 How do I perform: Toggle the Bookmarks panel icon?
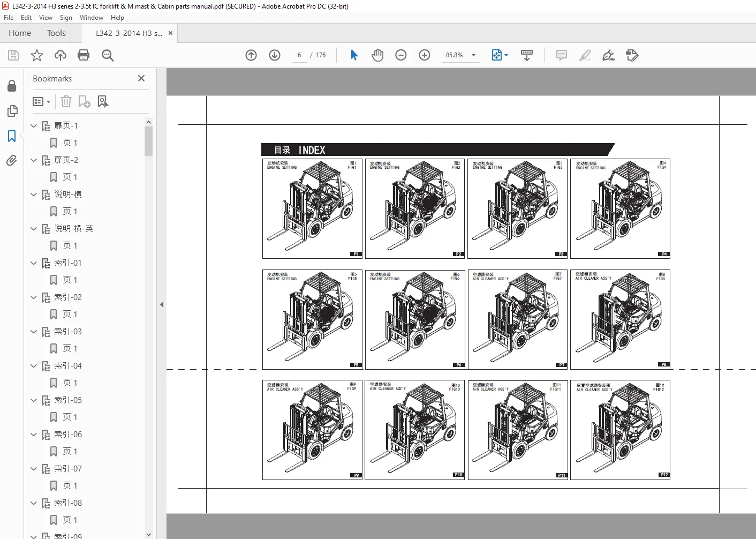click(12, 136)
